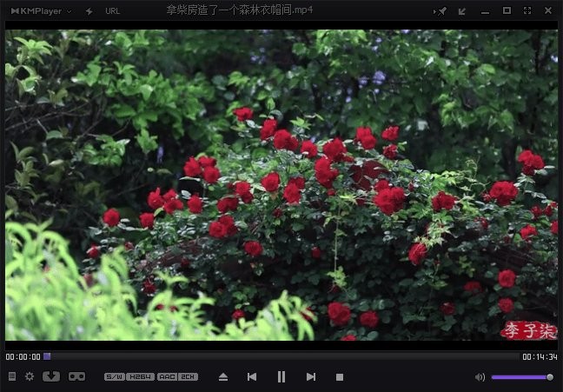
Task: Pause the video playback
Action: point(281,376)
